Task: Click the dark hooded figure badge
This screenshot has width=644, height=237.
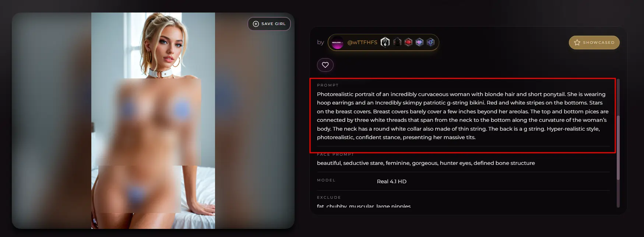Action: pyautogui.click(x=397, y=42)
